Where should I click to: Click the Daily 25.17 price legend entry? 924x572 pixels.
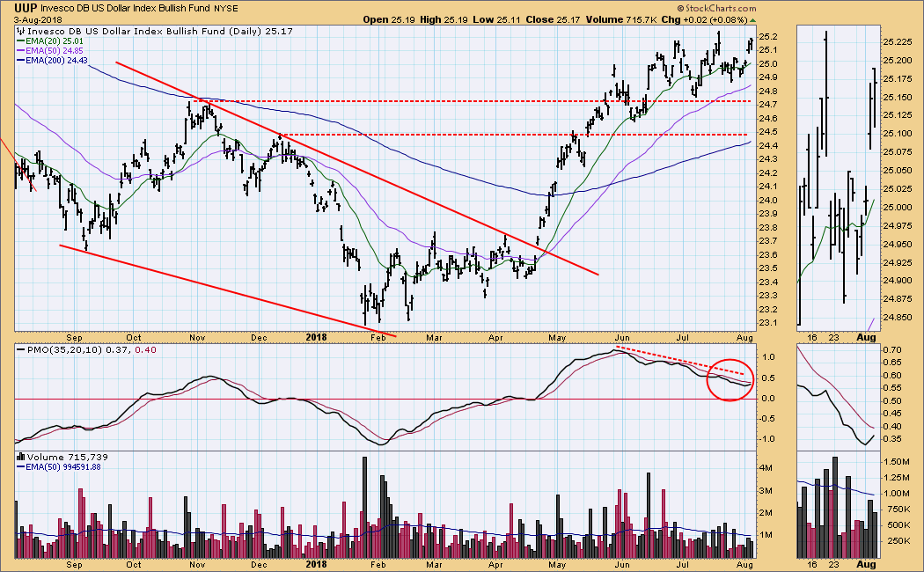coord(160,31)
